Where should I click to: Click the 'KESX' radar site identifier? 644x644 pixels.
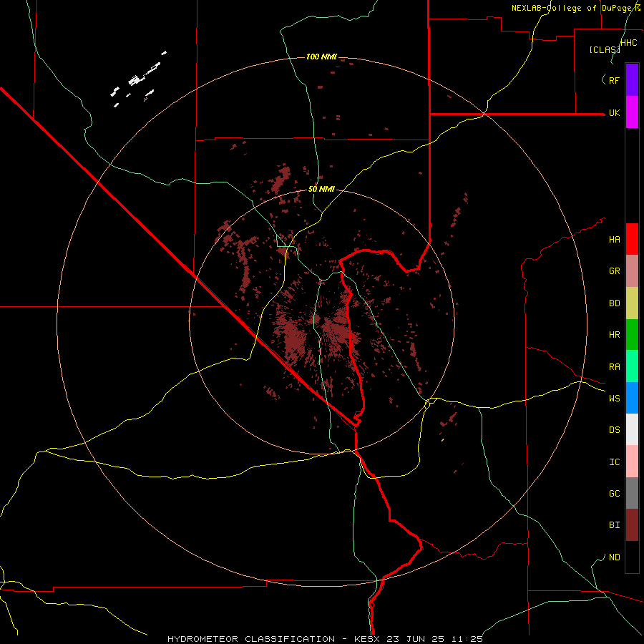(x=366, y=639)
